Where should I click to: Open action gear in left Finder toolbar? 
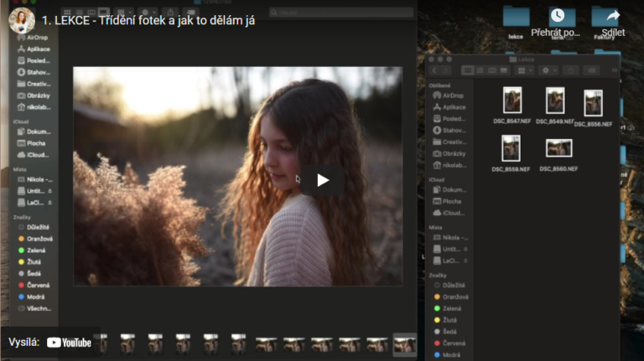pos(148,13)
